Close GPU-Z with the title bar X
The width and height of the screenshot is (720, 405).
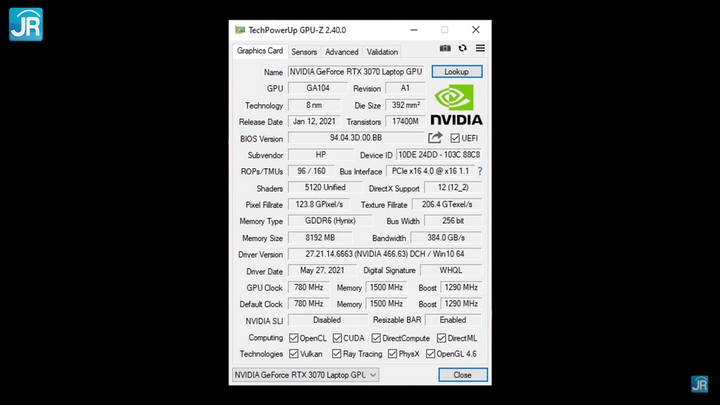476,30
